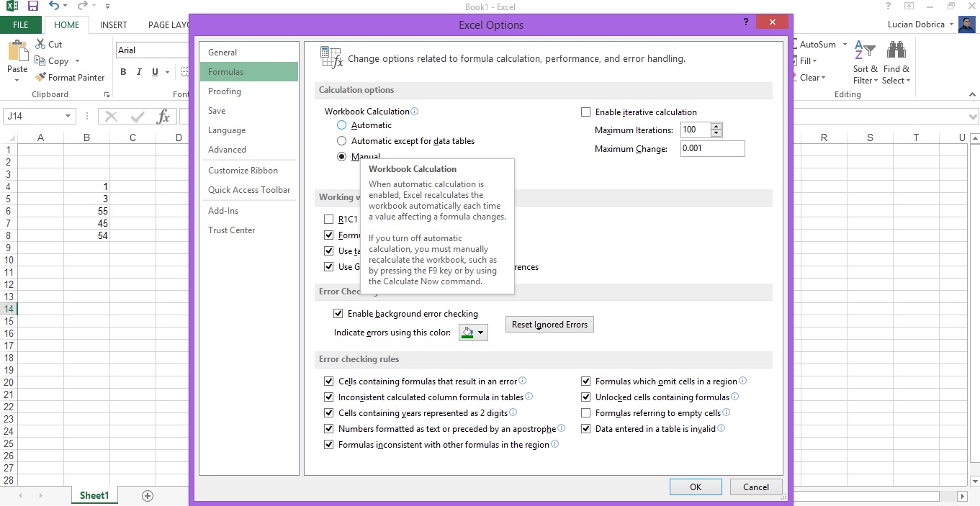Viewport: 980px width, 506px height.
Task: Click the AutoSum button
Action: click(817, 45)
